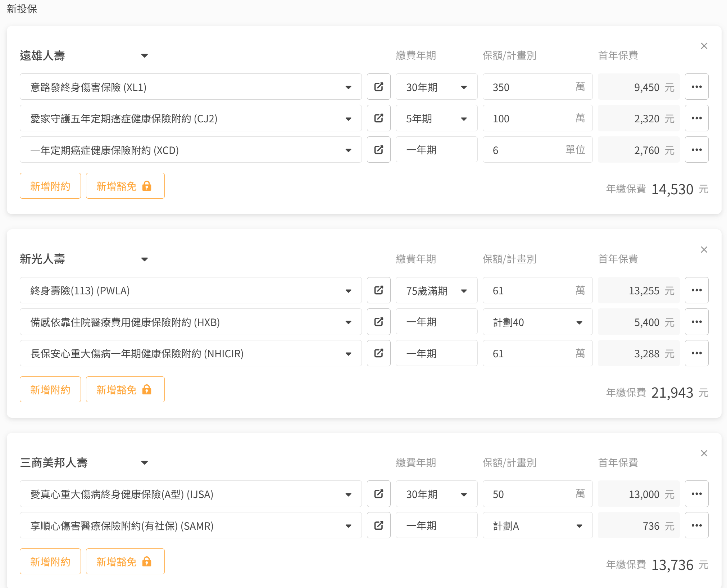
Task: Open more options for 愛家守護 CJ2 row
Action: click(696, 118)
